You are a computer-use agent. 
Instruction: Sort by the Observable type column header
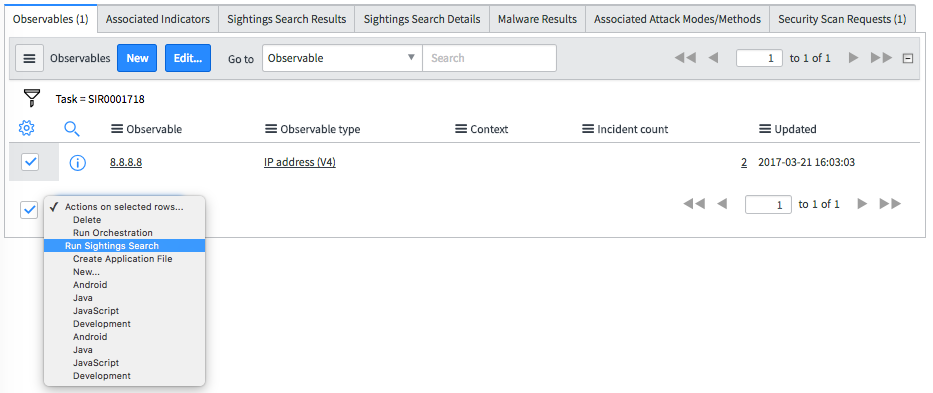click(320, 129)
